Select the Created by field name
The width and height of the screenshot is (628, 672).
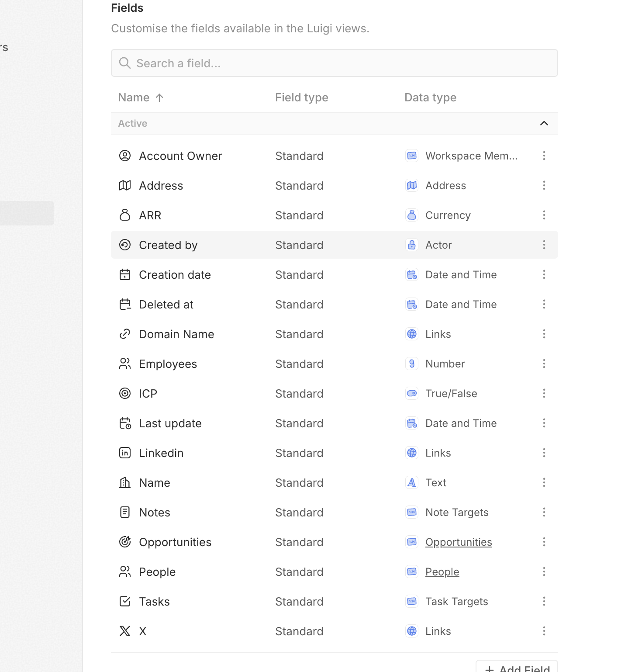pyautogui.click(x=168, y=245)
